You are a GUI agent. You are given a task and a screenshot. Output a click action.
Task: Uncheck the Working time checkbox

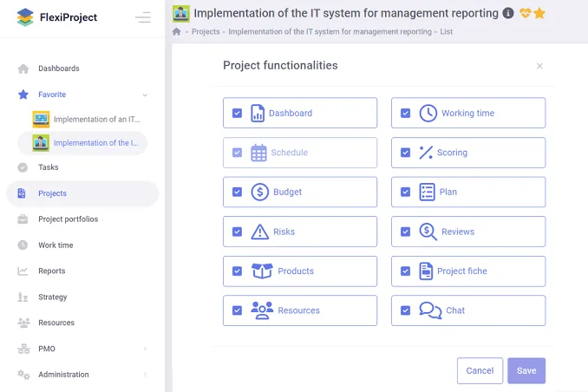pos(405,113)
